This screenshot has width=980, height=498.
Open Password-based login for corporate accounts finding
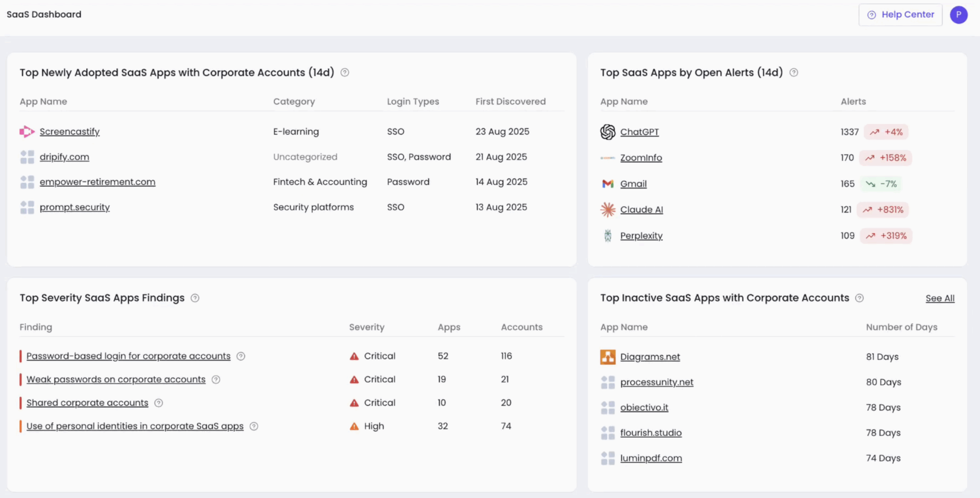128,356
